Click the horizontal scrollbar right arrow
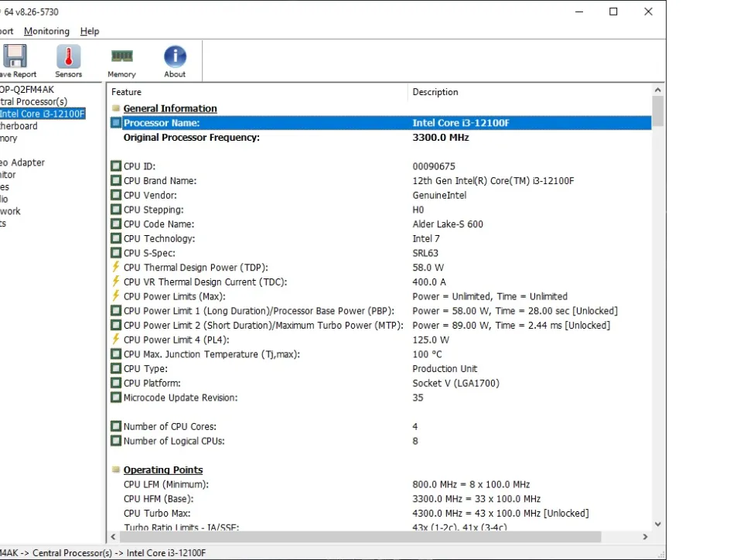Image resolution: width=747 pixels, height=560 pixels. (646, 537)
